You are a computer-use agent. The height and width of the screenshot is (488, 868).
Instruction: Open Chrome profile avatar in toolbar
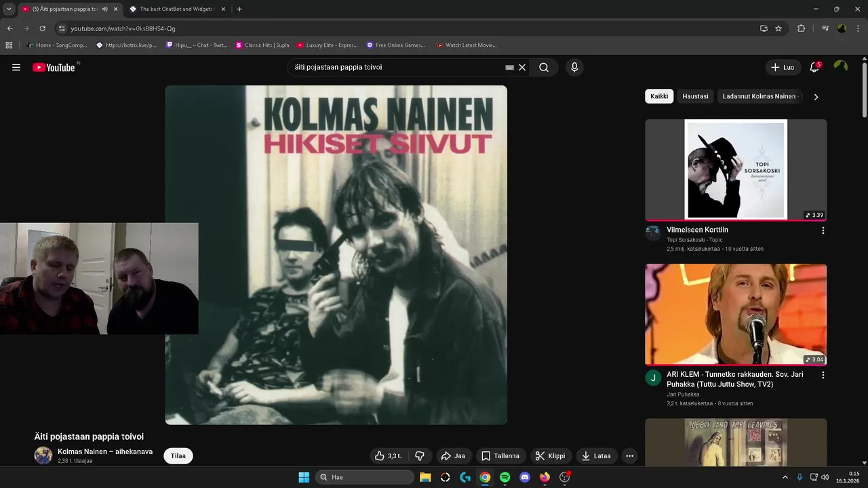pos(842,28)
